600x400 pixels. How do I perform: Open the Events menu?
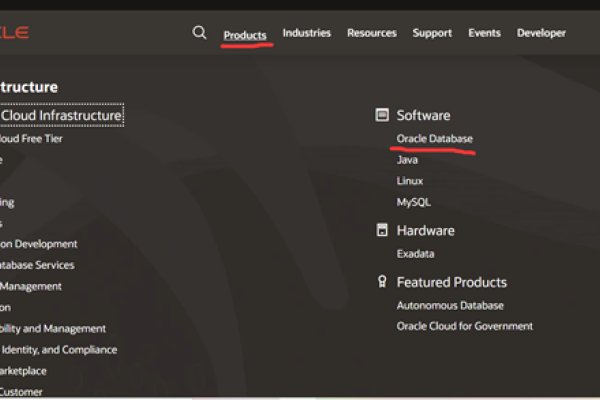click(x=484, y=33)
